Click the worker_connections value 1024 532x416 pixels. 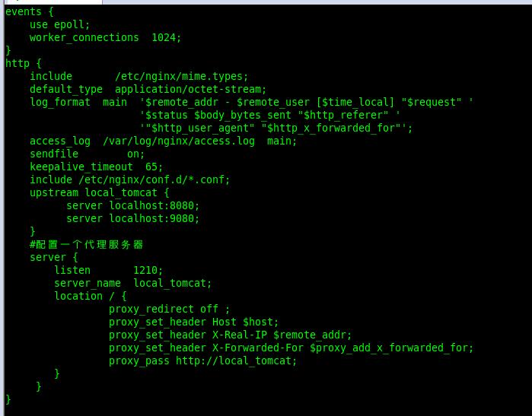click(x=166, y=37)
